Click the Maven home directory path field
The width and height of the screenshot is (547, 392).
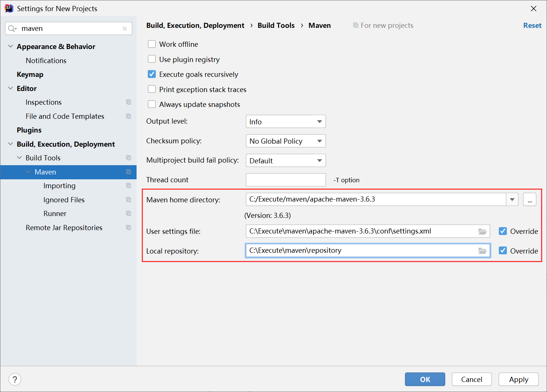coord(376,199)
